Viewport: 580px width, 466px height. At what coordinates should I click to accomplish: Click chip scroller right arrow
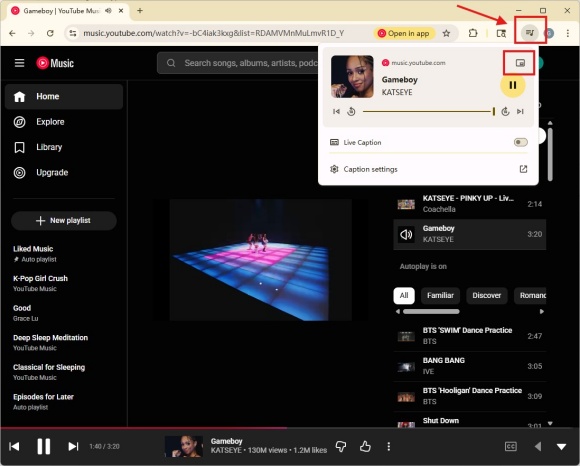point(542,311)
